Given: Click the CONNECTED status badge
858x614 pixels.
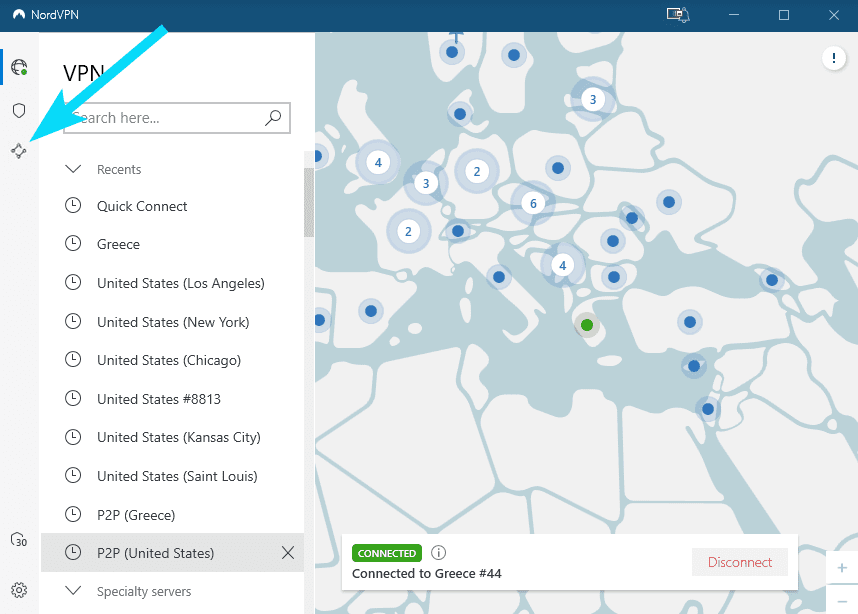Looking at the screenshot, I should click(387, 553).
